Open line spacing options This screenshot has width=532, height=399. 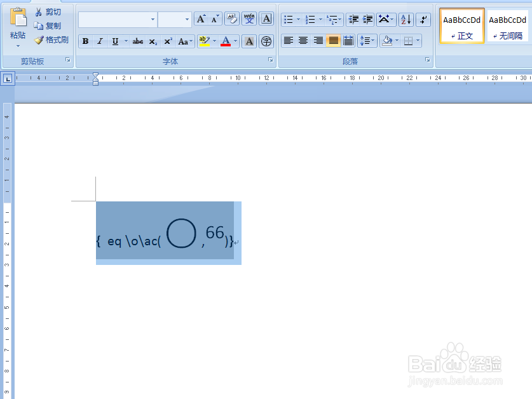point(367,41)
